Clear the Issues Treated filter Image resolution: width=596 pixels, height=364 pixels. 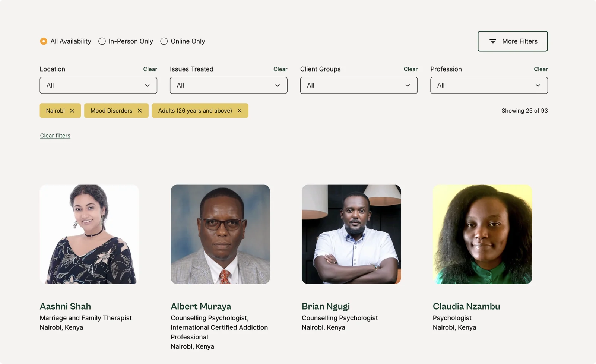[280, 69]
